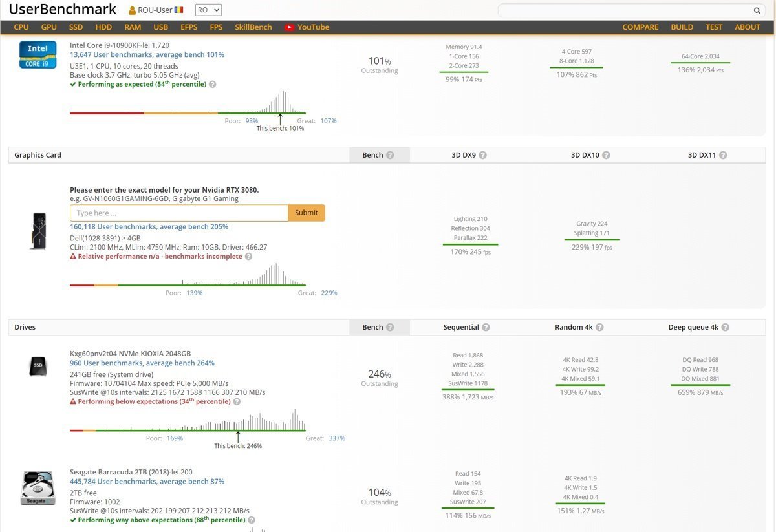This screenshot has width=776, height=532.
Task: Click the SSD Poor 169% value
Action: coord(175,438)
